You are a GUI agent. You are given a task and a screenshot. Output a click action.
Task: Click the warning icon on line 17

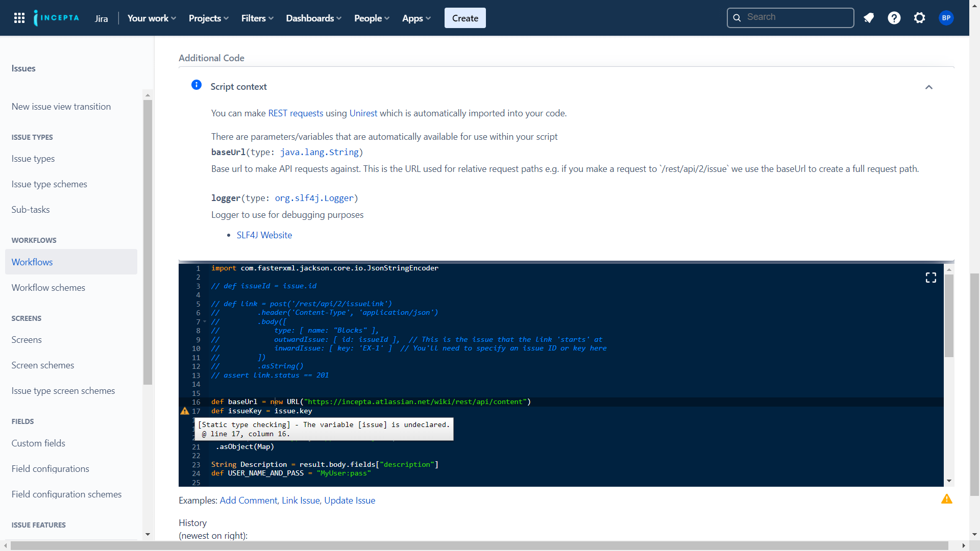point(185,411)
